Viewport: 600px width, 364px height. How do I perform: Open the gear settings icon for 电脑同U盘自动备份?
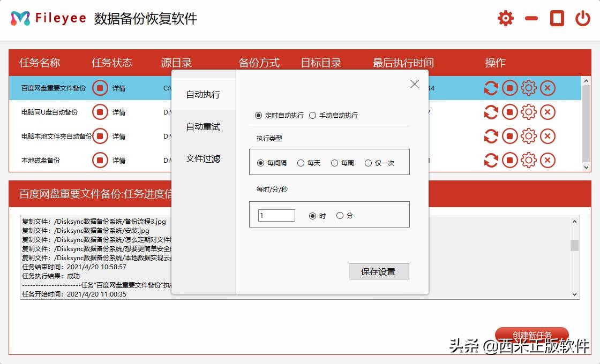528,112
